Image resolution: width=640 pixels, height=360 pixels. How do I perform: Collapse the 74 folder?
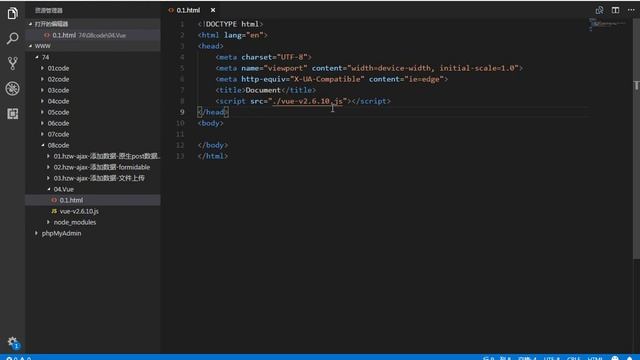tap(37, 57)
